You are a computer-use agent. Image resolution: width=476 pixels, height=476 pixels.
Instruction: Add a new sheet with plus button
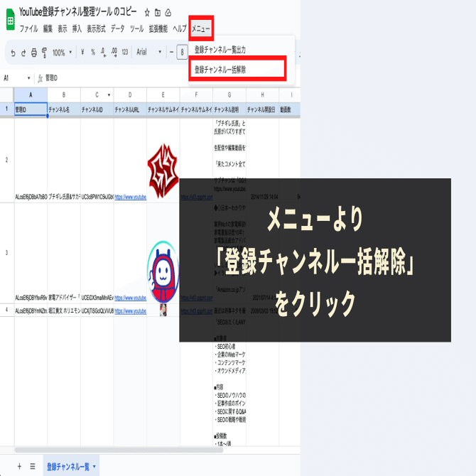coord(19,466)
